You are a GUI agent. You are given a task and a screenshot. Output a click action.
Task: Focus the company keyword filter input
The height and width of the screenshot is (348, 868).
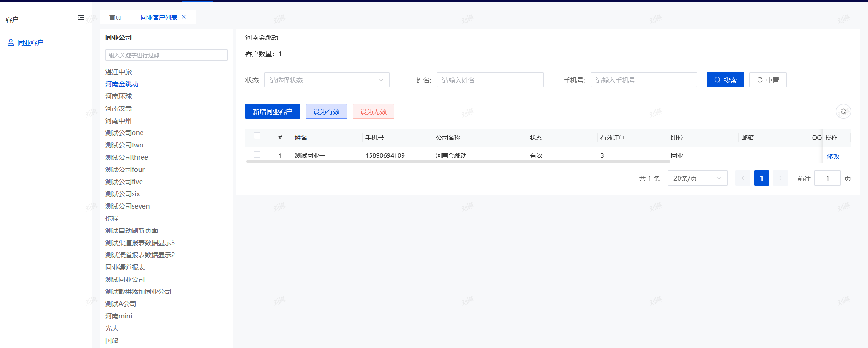coord(166,55)
